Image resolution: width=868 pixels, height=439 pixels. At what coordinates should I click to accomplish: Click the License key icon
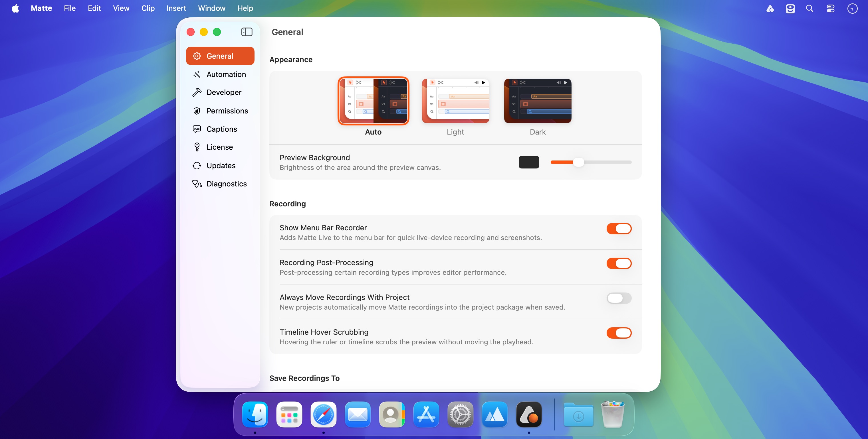[197, 147]
